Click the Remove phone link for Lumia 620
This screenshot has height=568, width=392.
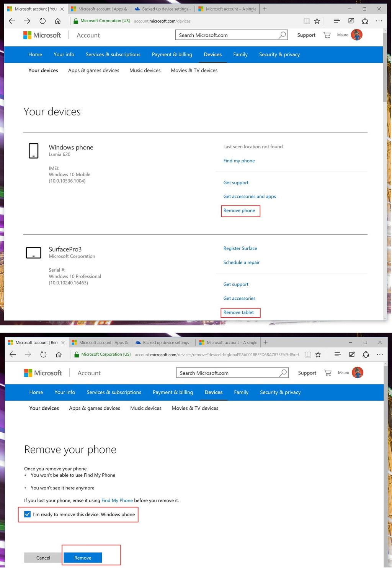tap(240, 210)
